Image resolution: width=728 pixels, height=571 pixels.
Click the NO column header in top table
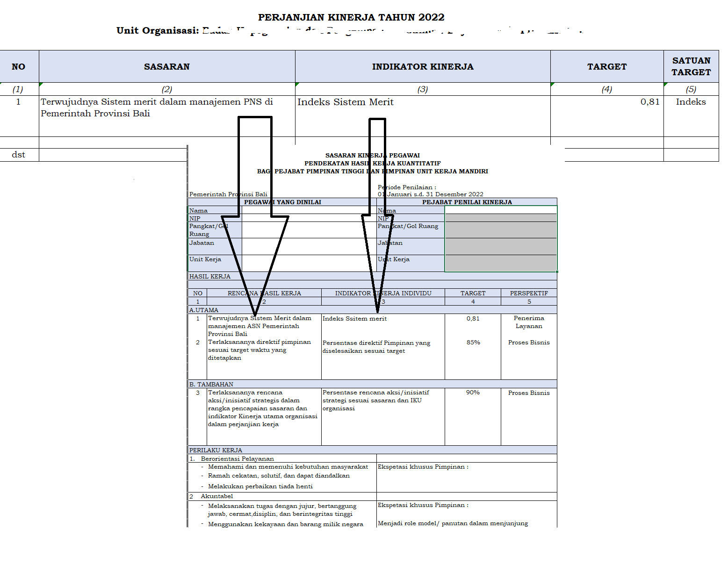click(x=19, y=66)
